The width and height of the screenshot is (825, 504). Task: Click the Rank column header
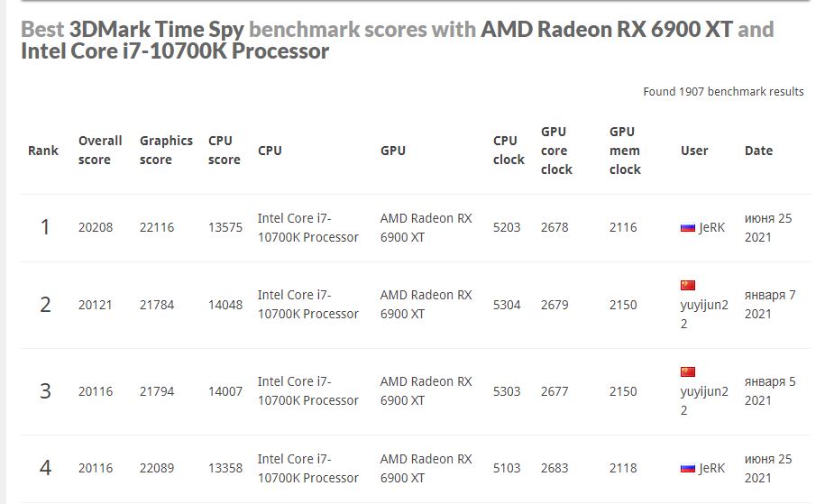pos(43,151)
